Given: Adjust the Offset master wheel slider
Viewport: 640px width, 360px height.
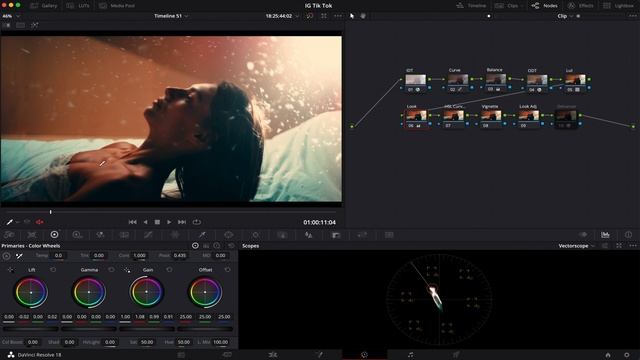Looking at the screenshot, I should pos(205,329).
